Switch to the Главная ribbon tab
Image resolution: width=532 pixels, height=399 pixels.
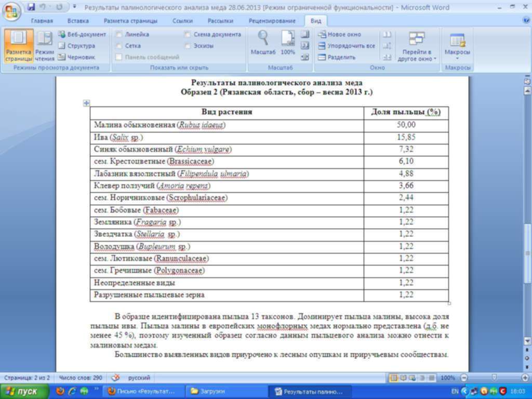pyautogui.click(x=42, y=21)
